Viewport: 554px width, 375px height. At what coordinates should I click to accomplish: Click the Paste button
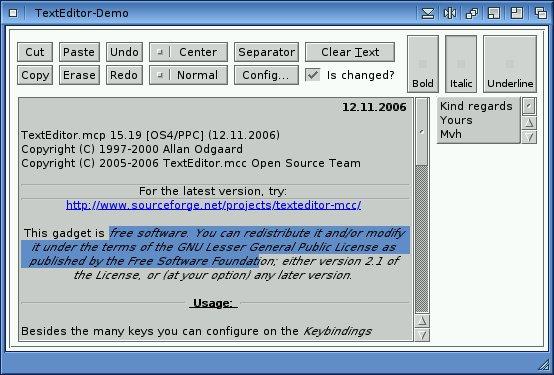(x=79, y=52)
